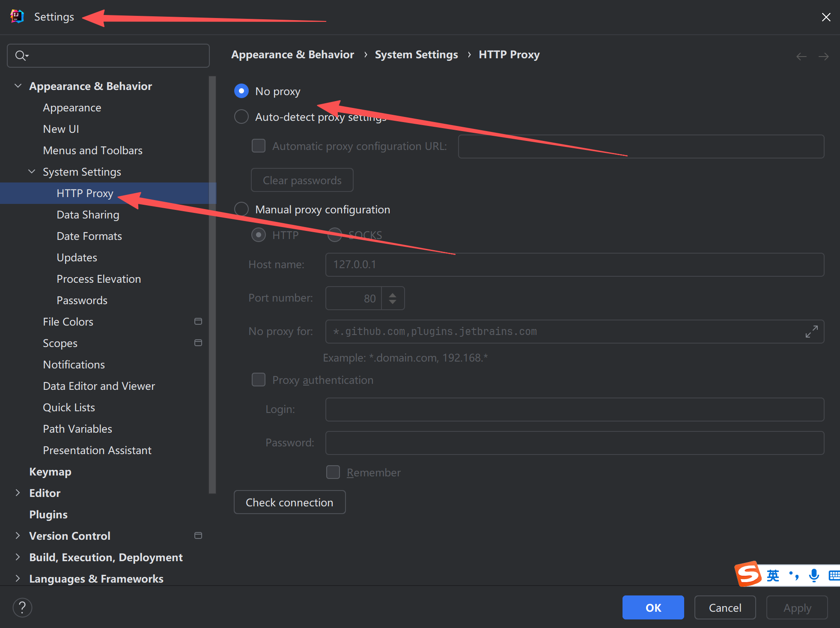
Task: Click the microphone icon in IME toolbar
Action: coord(814,575)
